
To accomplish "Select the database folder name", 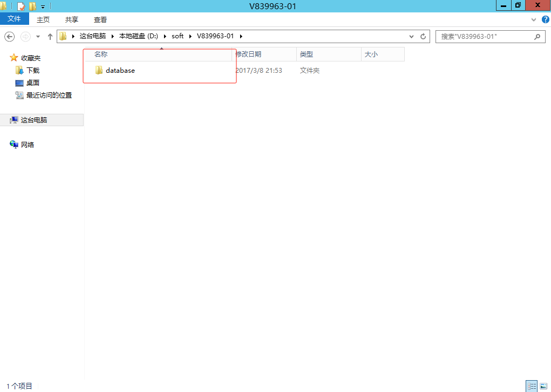I will pyautogui.click(x=120, y=70).
